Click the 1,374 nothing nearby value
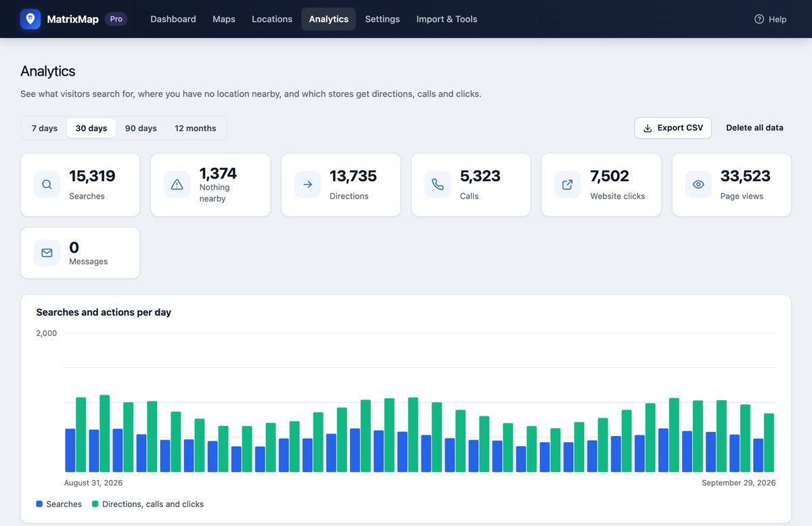812x526 pixels. [218, 173]
